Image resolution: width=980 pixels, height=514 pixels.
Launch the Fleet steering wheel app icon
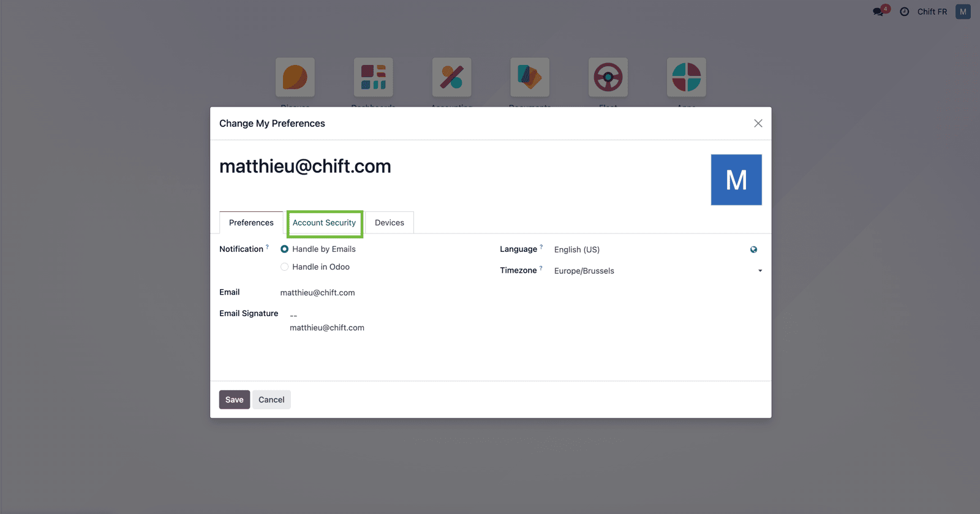[608, 77]
